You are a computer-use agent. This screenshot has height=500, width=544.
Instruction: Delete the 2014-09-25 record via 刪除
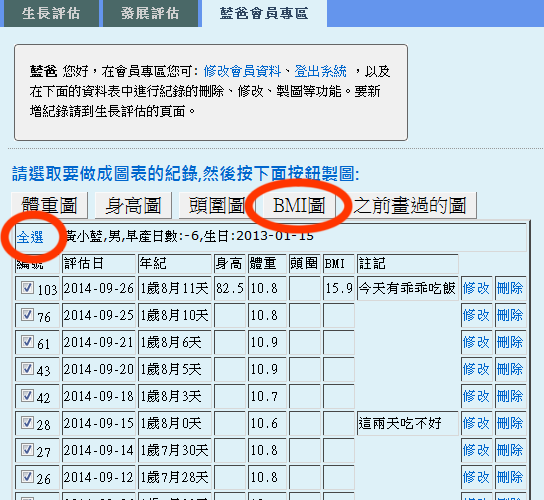click(x=510, y=315)
